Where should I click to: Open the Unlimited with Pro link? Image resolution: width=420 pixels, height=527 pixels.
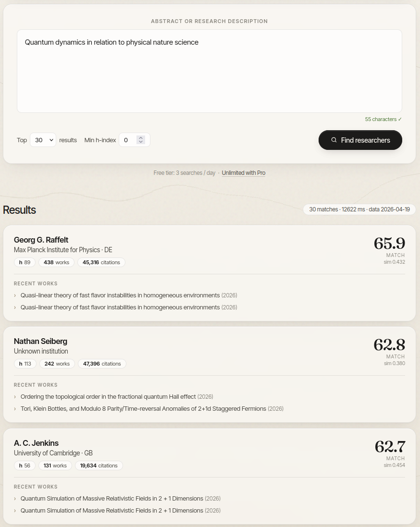244,173
